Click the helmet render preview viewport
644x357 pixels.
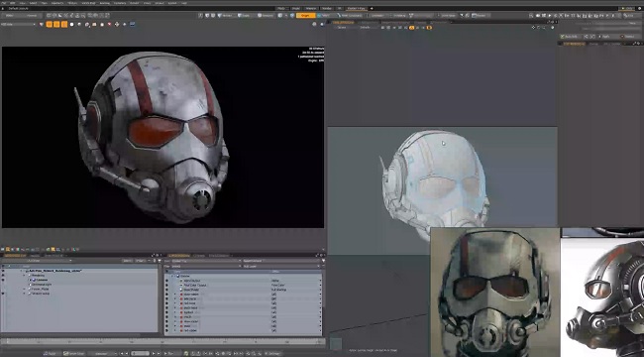(x=163, y=137)
